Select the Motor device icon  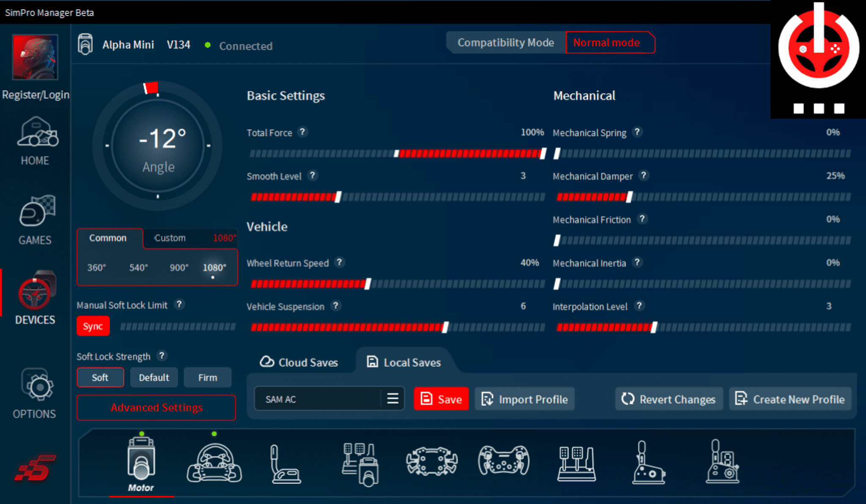(142, 463)
